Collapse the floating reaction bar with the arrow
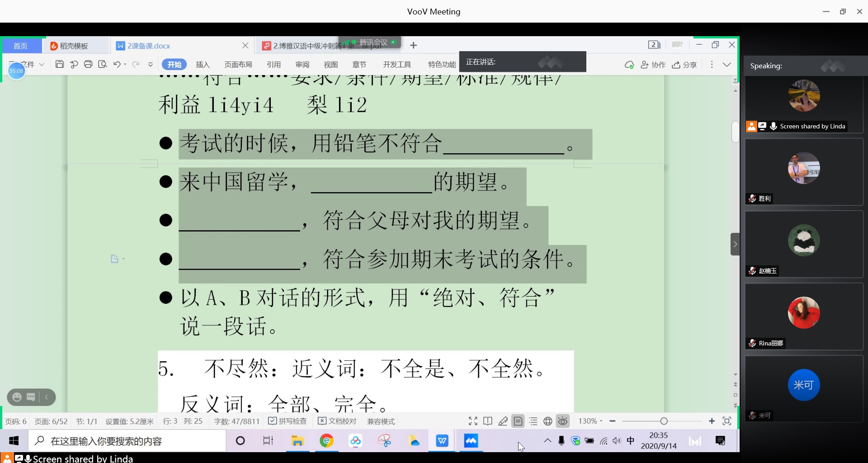868x463 pixels. click(x=46, y=397)
